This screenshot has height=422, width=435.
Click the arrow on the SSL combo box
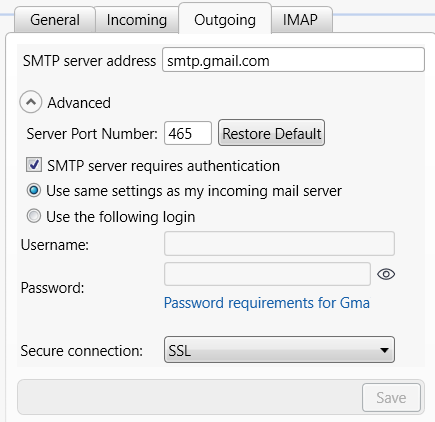[x=384, y=350]
